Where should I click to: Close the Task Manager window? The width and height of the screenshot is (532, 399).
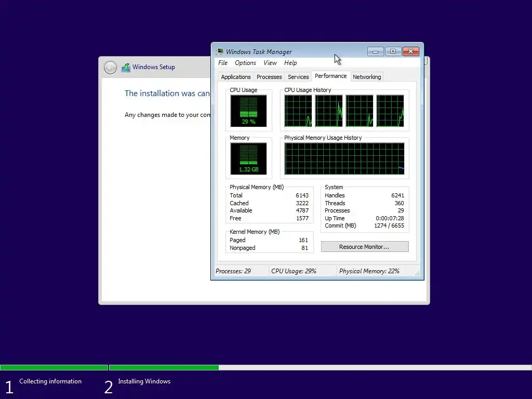pos(411,51)
